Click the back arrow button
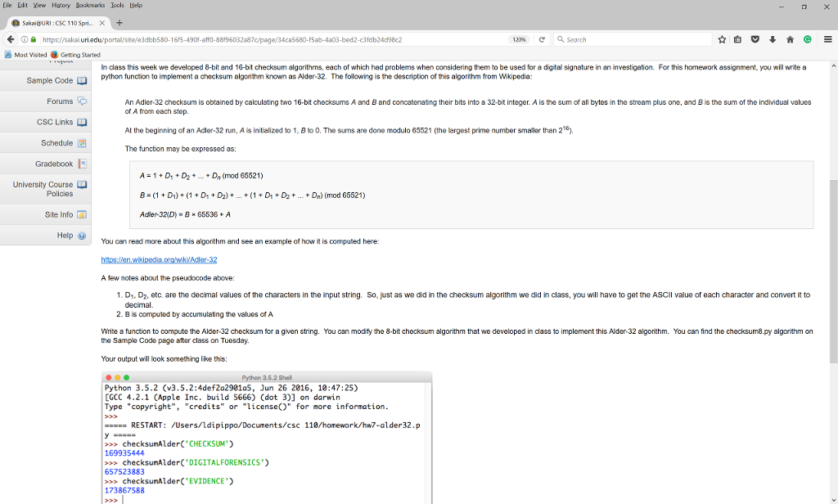838x504 pixels. click(10, 39)
